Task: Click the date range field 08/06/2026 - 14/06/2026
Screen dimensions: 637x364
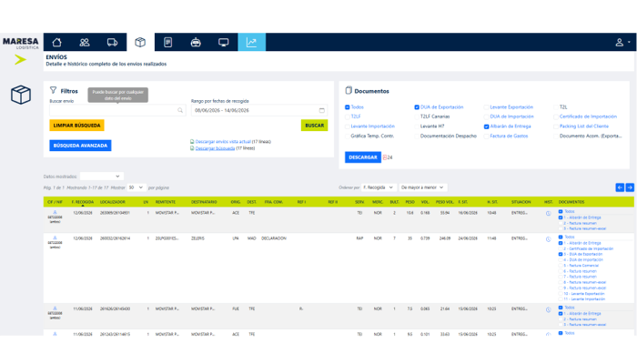Action: (x=259, y=110)
